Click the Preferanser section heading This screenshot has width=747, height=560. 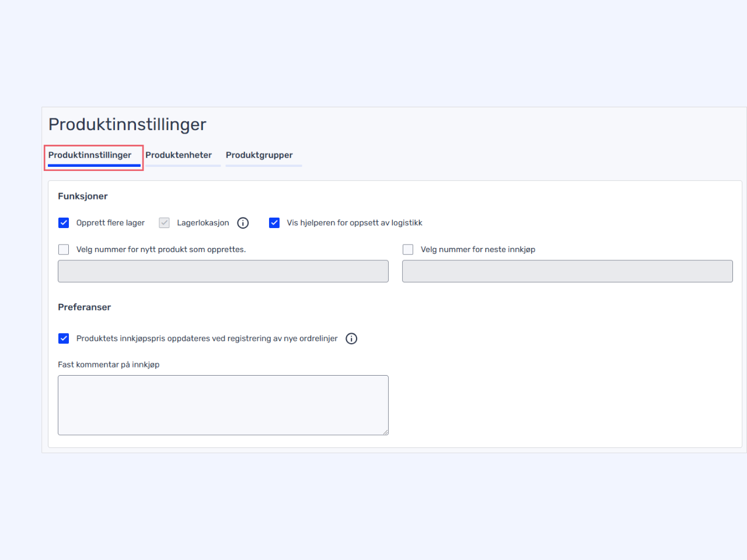84,307
